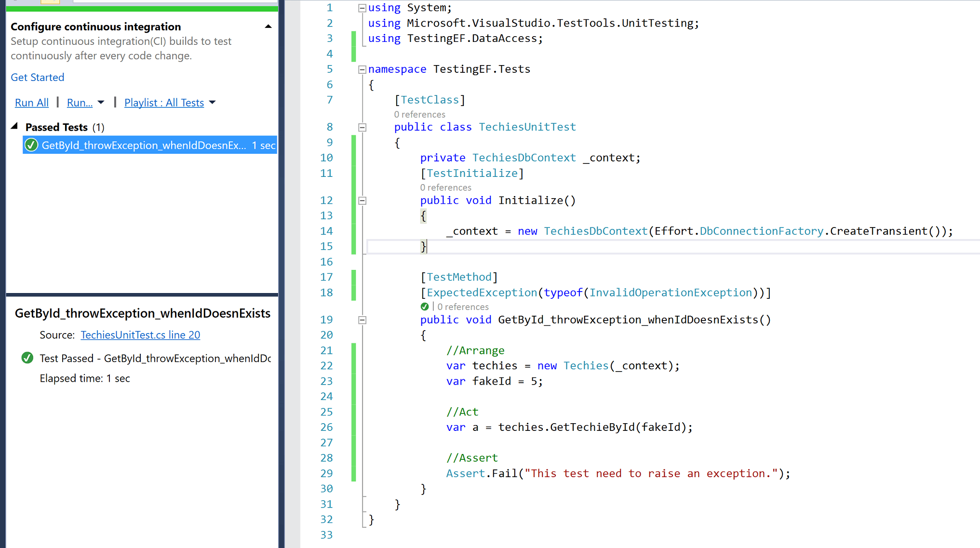Click the Techies constructor on line 22
This screenshot has height=548, width=980.
586,366
